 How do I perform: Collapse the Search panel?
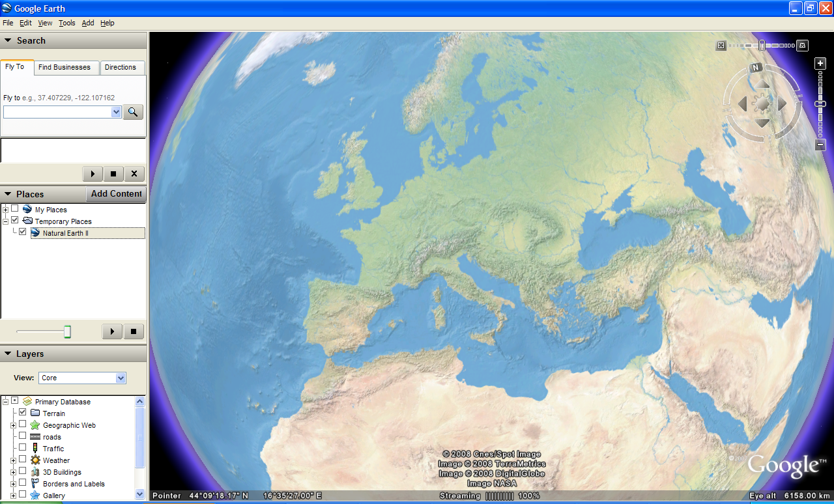coord(8,40)
